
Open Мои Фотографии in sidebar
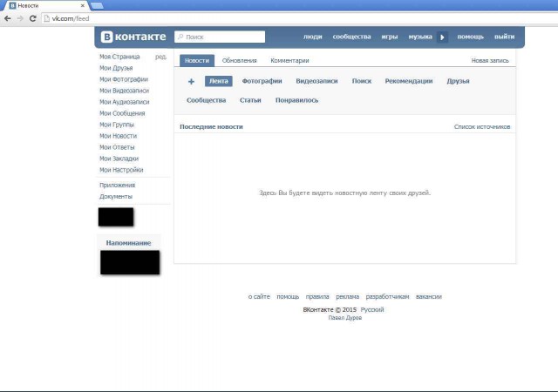[x=124, y=79]
